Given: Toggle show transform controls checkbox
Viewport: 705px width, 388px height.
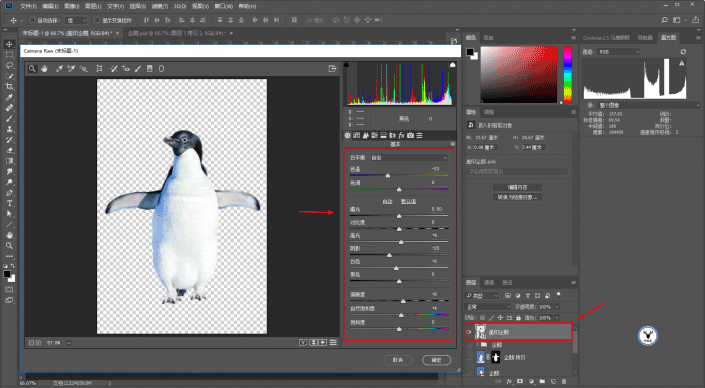Looking at the screenshot, I should click(x=97, y=20).
